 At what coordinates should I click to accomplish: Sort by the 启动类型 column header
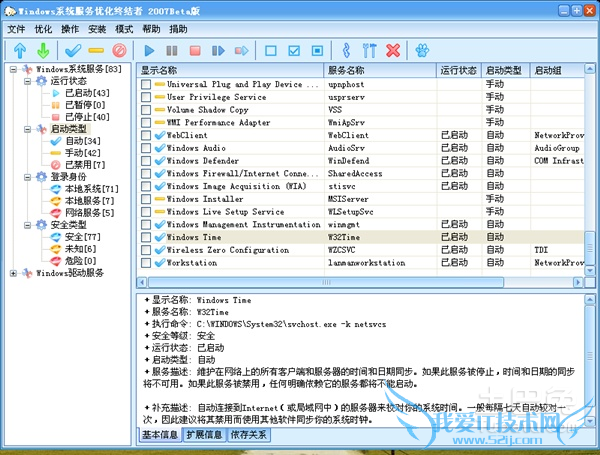coord(505,70)
